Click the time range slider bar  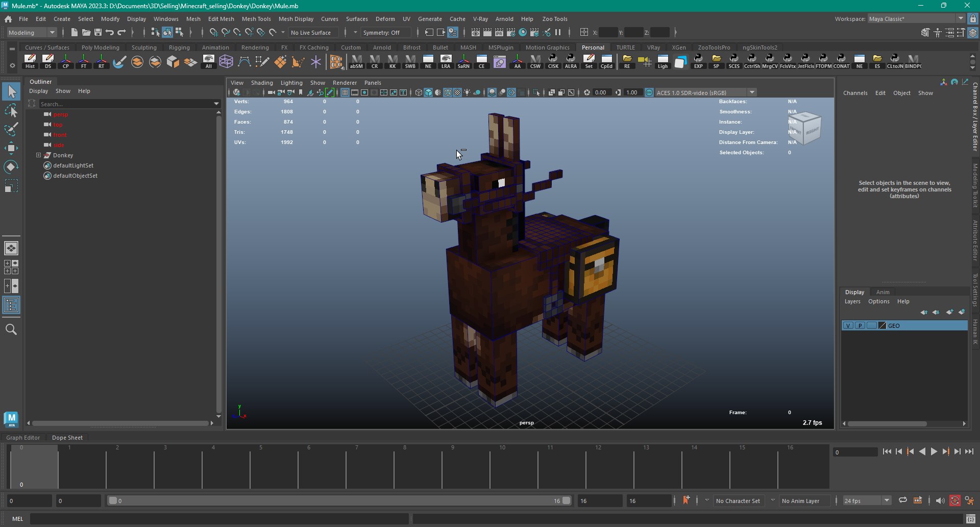(x=339, y=500)
